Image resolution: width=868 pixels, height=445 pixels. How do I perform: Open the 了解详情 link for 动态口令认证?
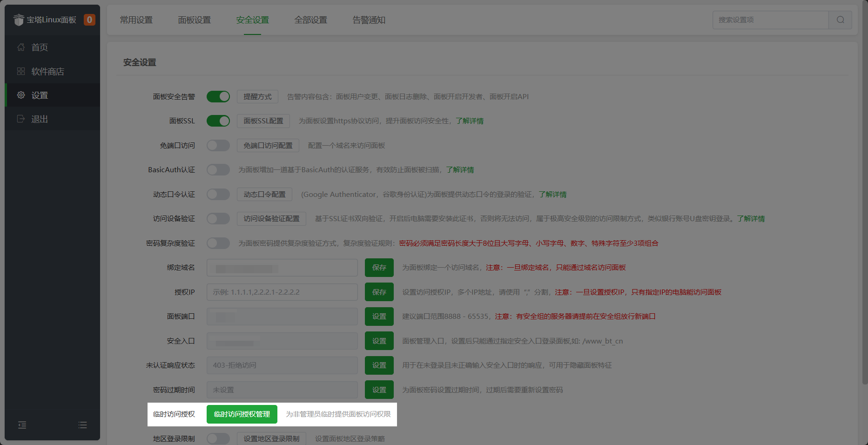553,194
